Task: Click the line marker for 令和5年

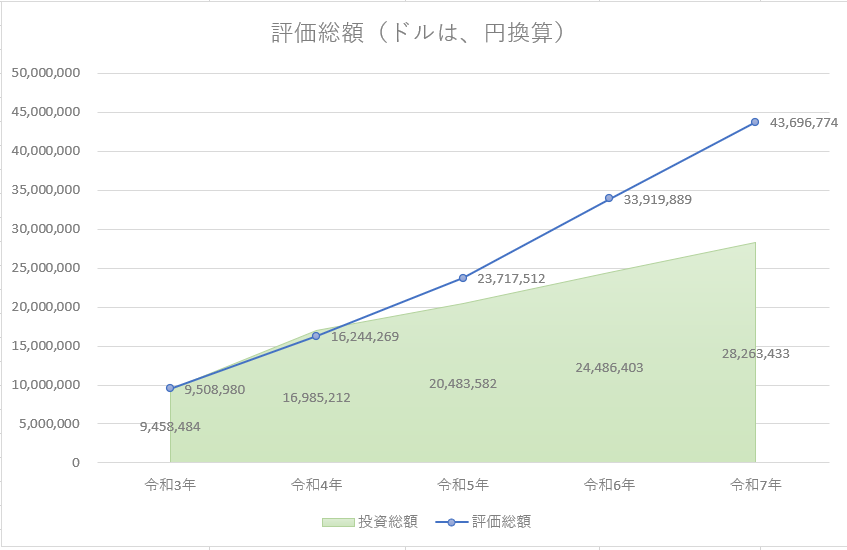Action: point(463,278)
